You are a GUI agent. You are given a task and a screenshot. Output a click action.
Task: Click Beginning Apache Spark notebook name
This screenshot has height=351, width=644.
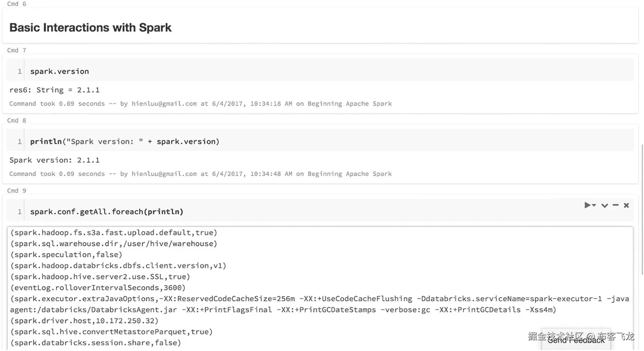(x=349, y=104)
